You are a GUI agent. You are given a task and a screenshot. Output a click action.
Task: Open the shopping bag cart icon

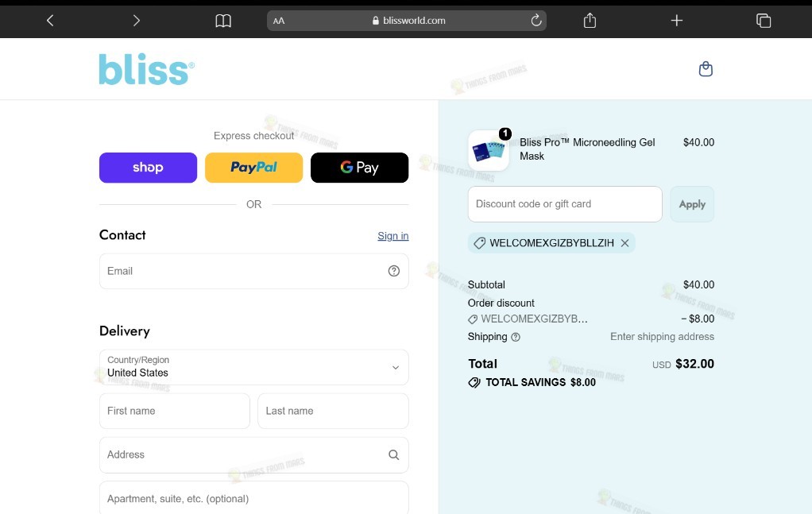click(706, 69)
